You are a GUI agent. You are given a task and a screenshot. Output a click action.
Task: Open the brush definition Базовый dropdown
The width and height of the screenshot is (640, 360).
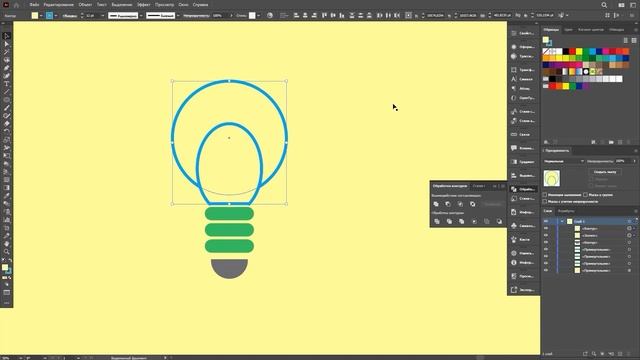pos(178,16)
